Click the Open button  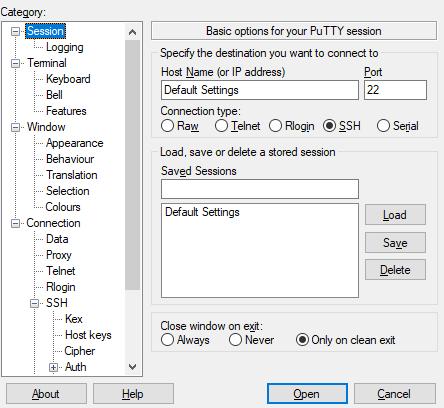(307, 394)
